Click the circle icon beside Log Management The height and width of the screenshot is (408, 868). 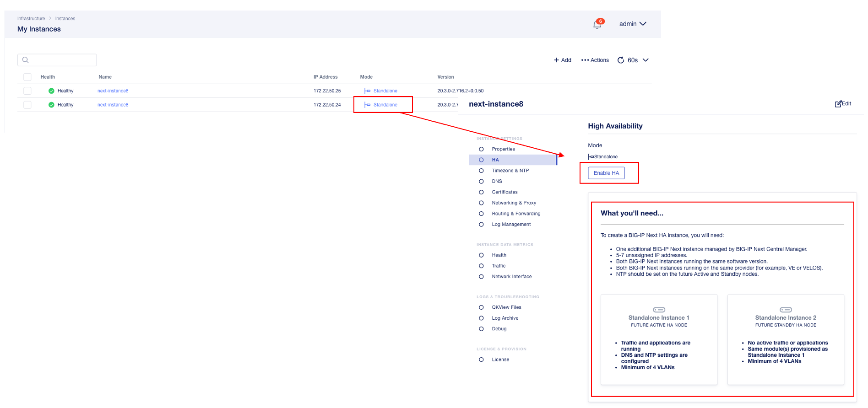point(481,225)
